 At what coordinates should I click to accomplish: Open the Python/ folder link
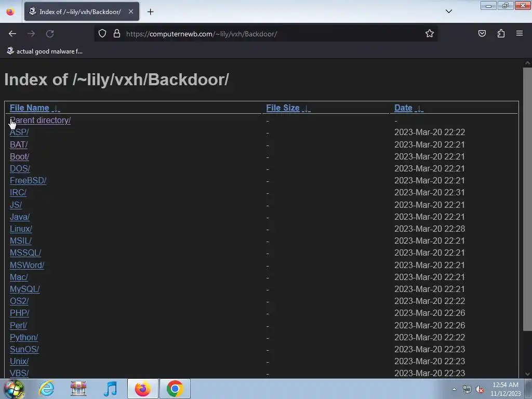pyautogui.click(x=24, y=338)
